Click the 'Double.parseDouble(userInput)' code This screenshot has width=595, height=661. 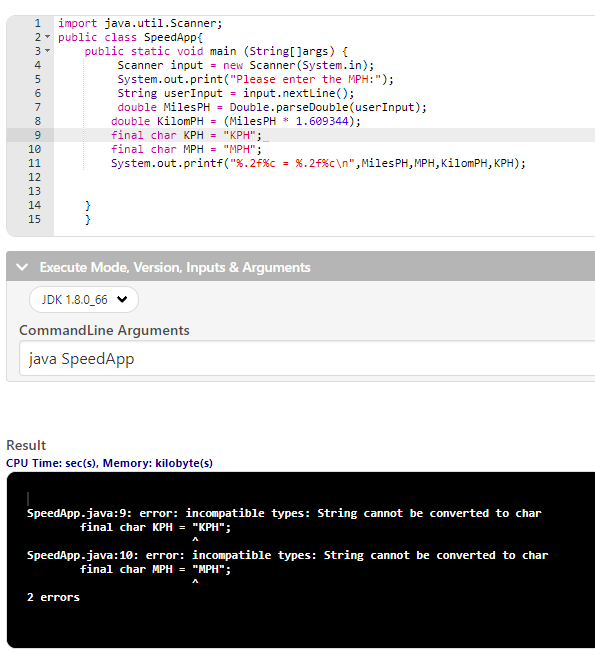pyautogui.click(x=324, y=107)
